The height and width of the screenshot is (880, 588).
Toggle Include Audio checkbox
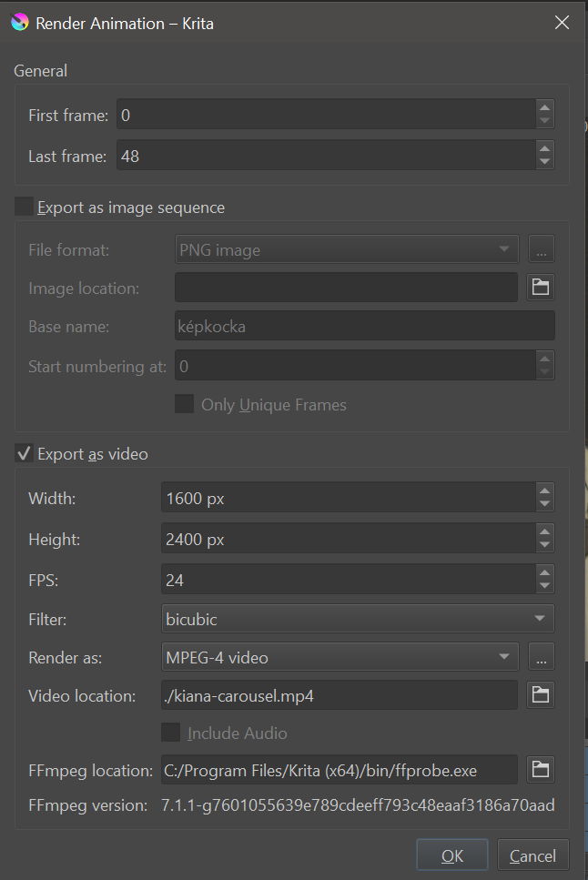click(171, 733)
